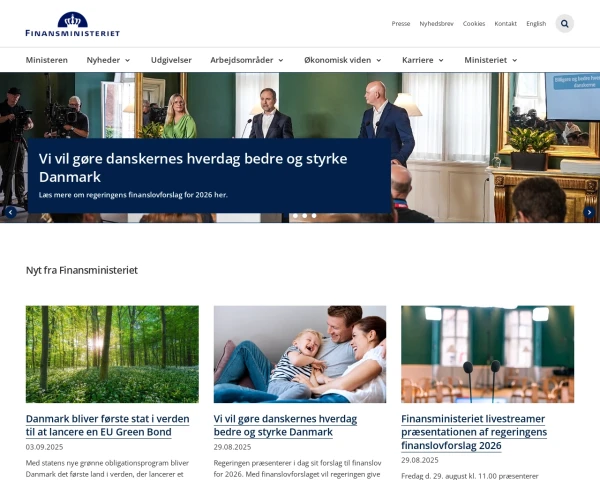Open the Nyhedsbrev link

pyautogui.click(x=436, y=24)
